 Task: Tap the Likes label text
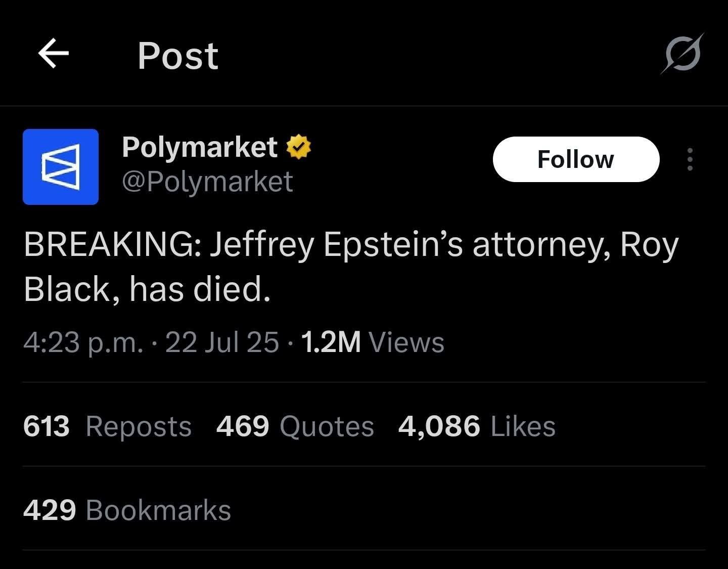[523, 426]
